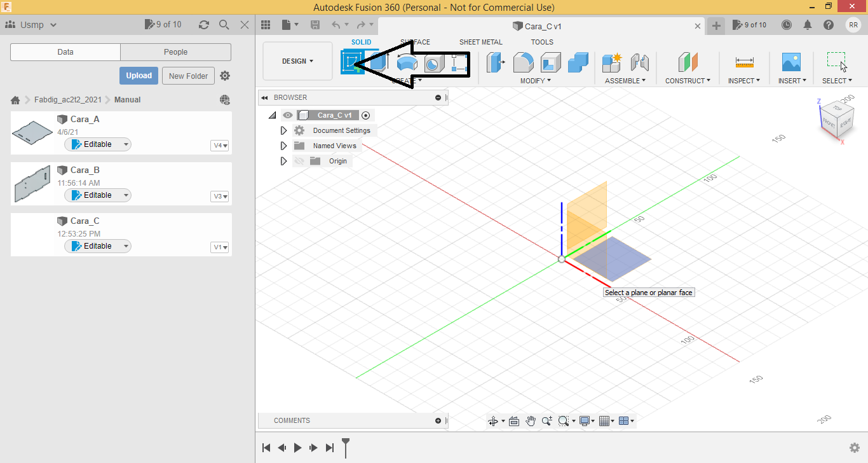The width and height of the screenshot is (868, 463).
Task: Open Display Settings dropdown
Action: tap(587, 421)
